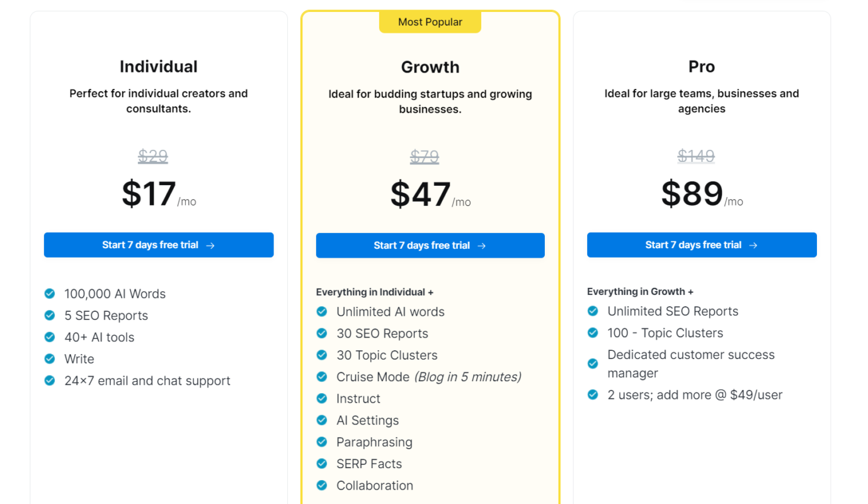Click checkmark beside 2 users add more

point(593,395)
